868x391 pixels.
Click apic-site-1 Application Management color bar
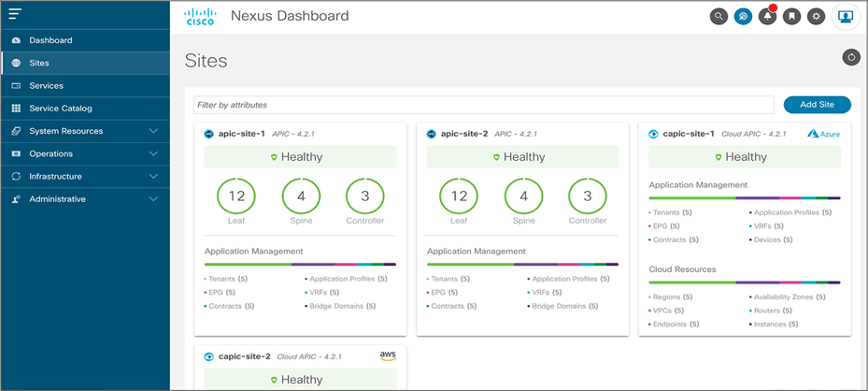(300, 265)
